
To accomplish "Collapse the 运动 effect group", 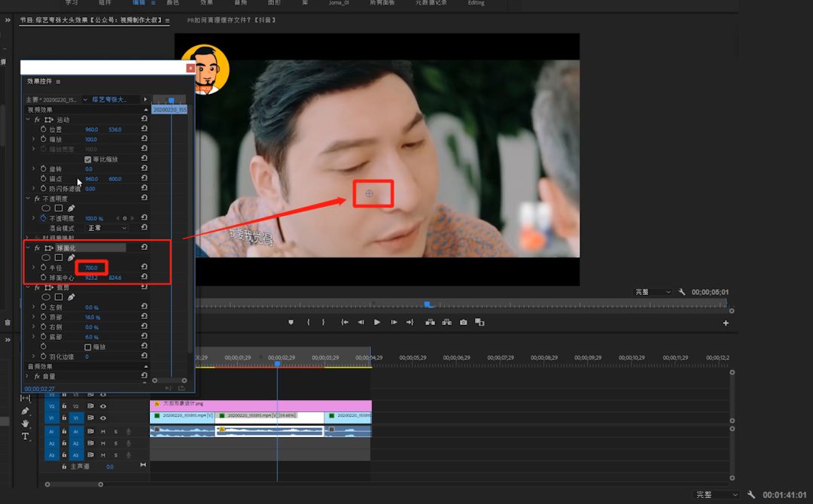I will pyautogui.click(x=28, y=119).
